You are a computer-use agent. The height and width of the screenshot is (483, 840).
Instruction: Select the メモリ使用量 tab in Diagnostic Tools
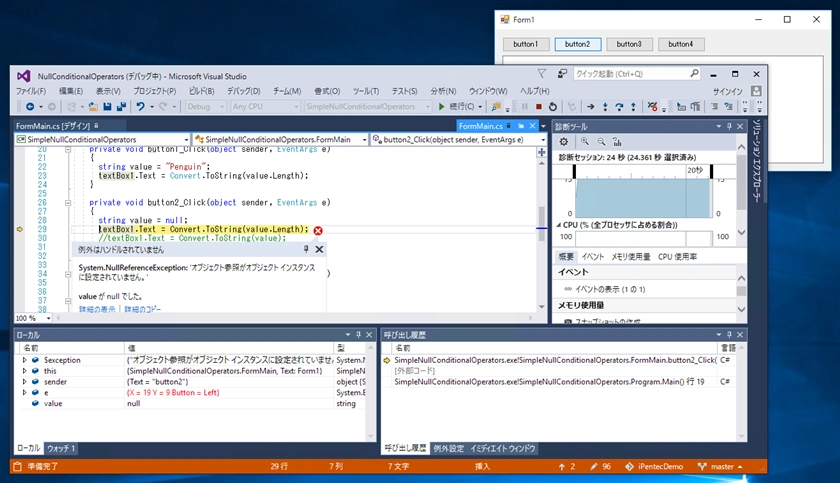pyautogui.click(x=631, y=256)
